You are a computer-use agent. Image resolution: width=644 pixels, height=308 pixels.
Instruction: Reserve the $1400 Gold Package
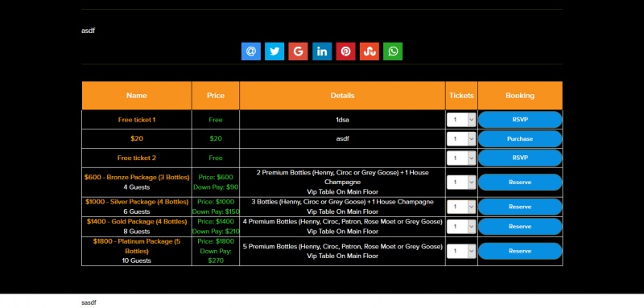click(x=520, y=227)
